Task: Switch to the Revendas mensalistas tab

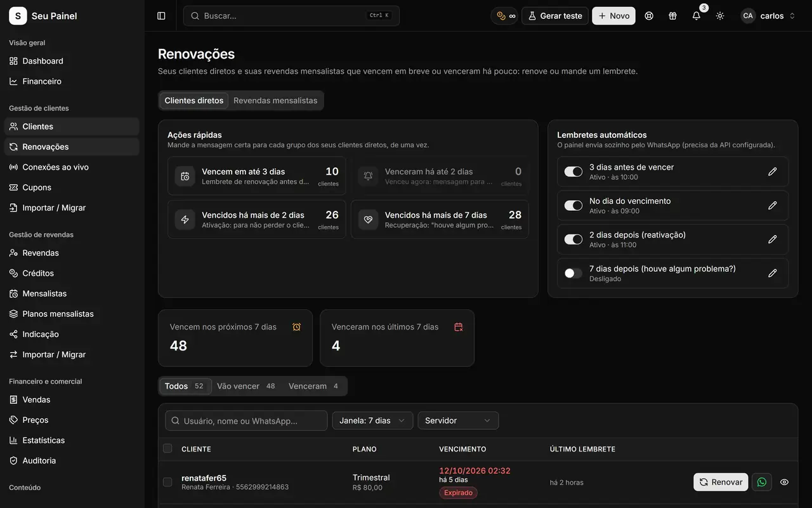Action: [x=275, y=100]
